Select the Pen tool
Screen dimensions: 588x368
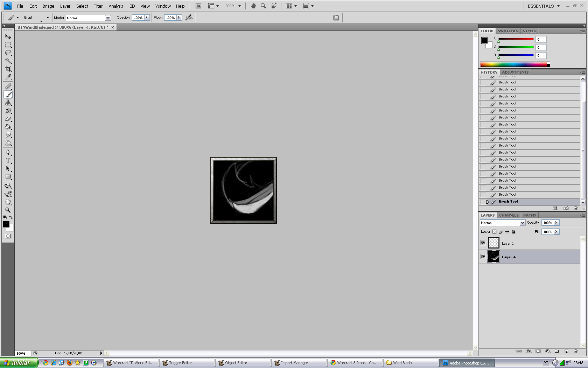click(8, 152)
